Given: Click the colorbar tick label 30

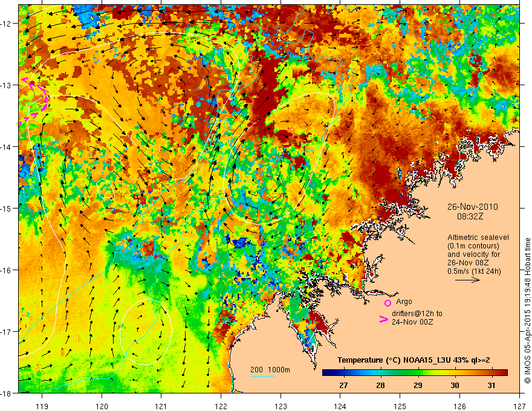Looking at the screenshot, I should pyautogui.click(x=455, y=386).
